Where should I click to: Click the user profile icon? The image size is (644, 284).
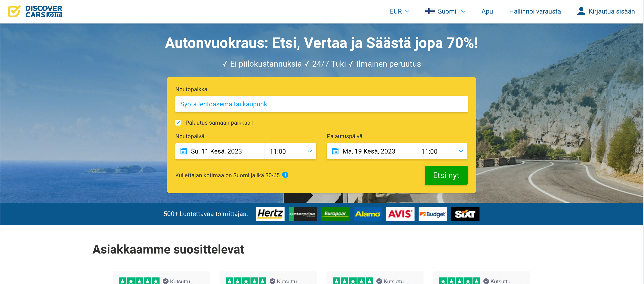(x=581, y=12)
